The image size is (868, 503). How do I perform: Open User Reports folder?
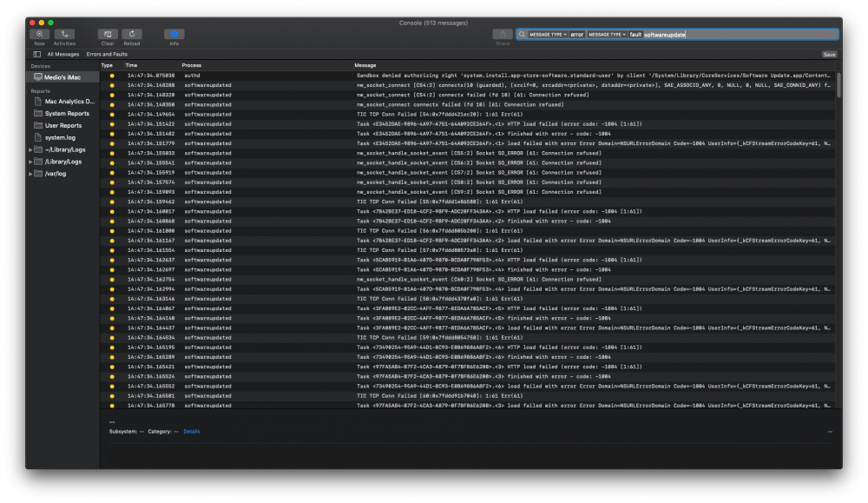(63, 126)
